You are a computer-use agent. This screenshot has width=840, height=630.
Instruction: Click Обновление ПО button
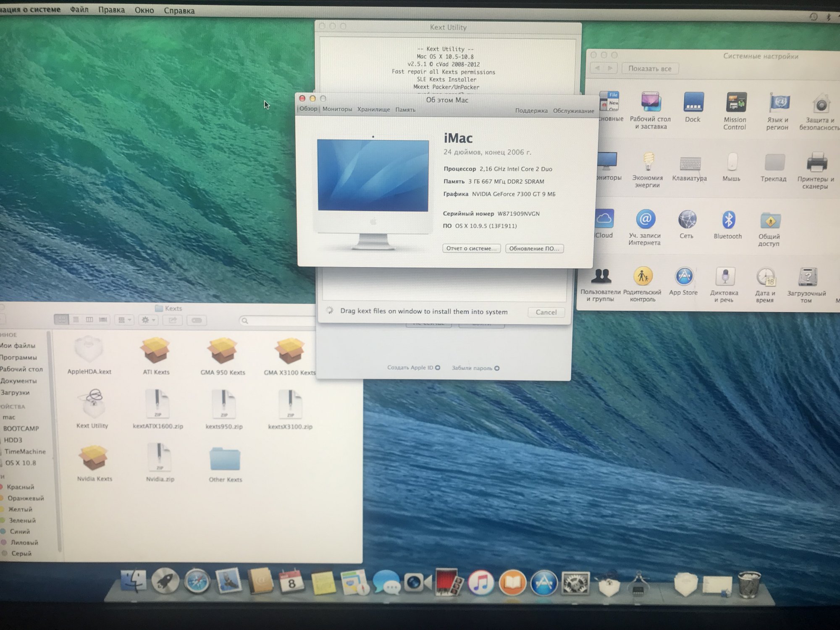[534, 249]
